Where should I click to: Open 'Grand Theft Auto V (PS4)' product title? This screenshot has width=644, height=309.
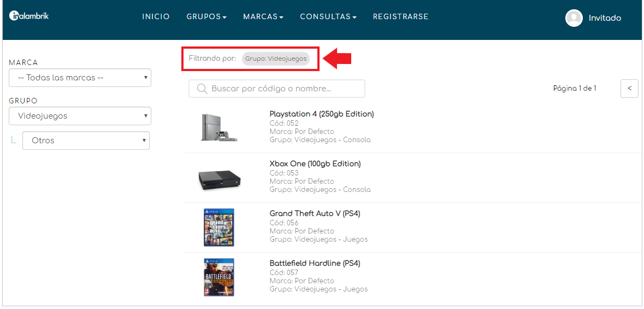coord(315,213)
